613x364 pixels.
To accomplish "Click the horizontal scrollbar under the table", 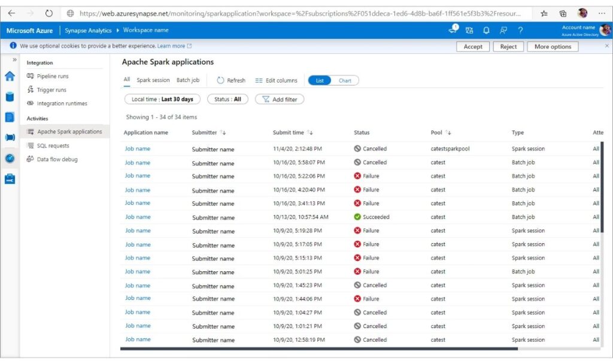I will coord(319,349).
